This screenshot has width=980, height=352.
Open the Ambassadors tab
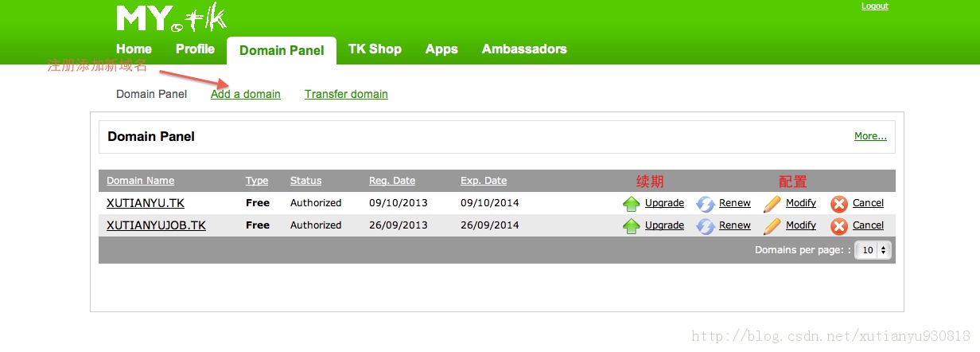(x=524, y=49)
